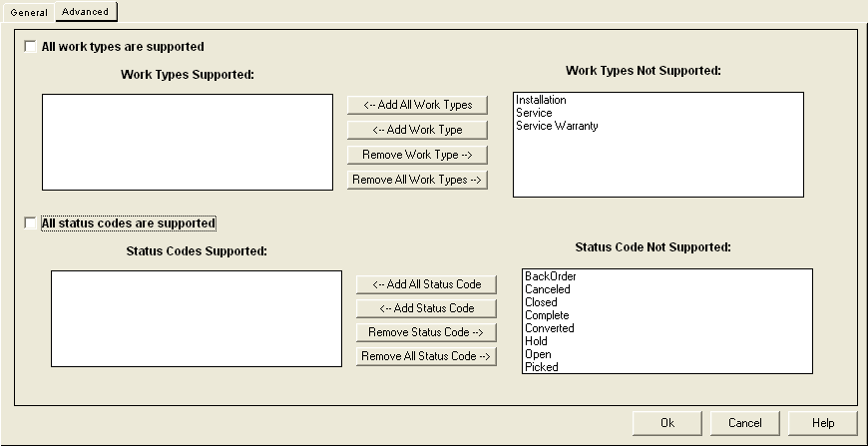This screenshot has height=446, width=868.
Task: Click Add All Work Types button
Action: coord(417,105)
